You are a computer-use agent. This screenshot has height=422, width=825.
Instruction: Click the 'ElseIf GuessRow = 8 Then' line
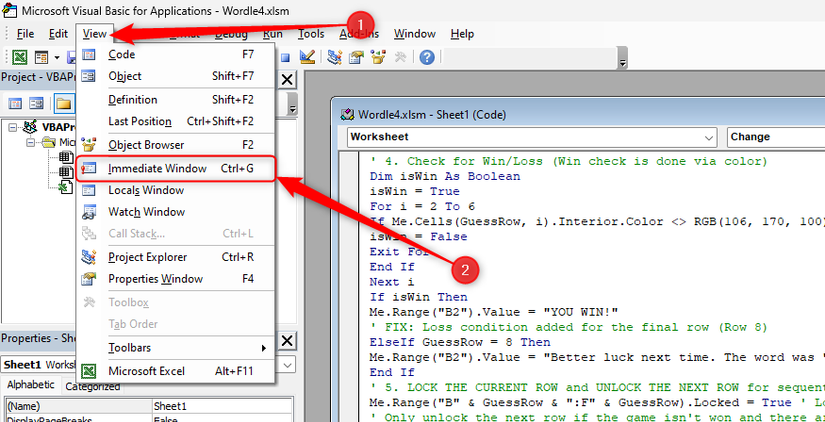460,342
